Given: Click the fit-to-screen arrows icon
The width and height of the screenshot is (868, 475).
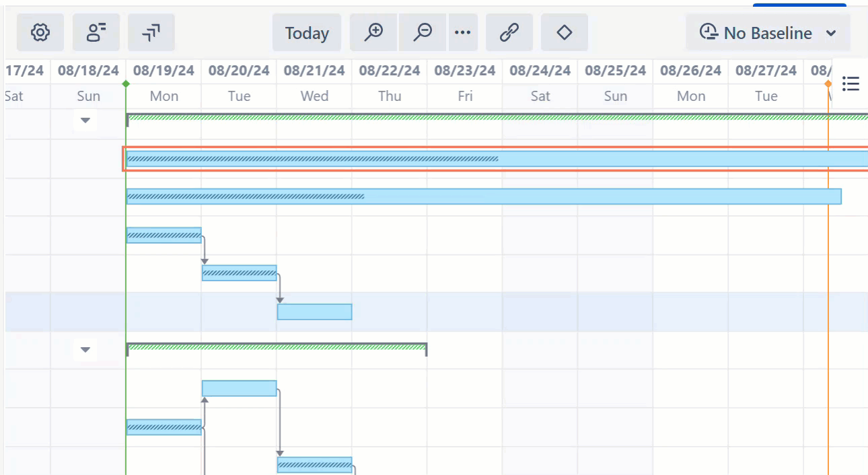Looking at the screenshot, I should click(x=151, y=32).
